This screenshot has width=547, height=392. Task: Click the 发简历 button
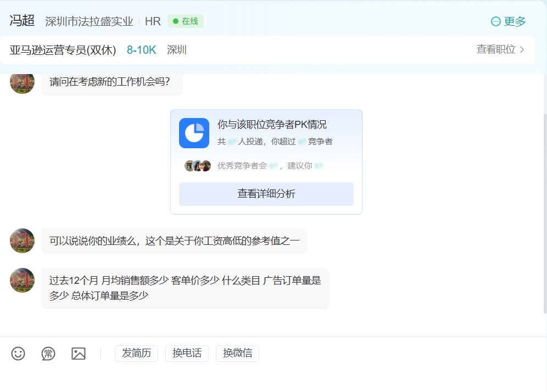point(136,354)
